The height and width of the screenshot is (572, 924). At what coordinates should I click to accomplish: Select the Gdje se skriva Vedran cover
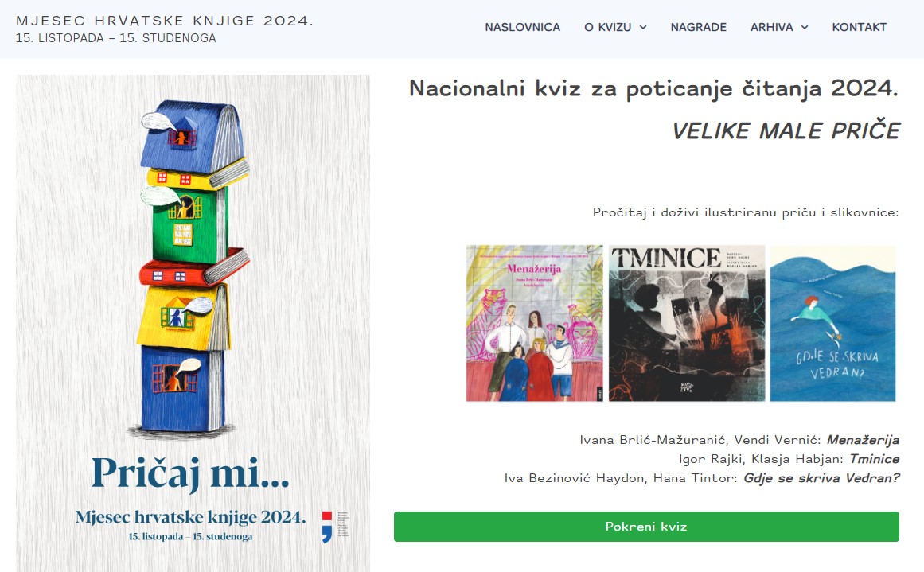(x=832, y=324)
